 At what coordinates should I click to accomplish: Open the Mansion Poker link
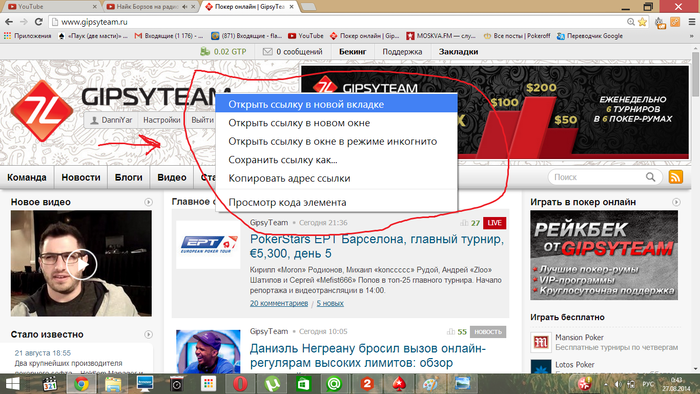coord(579,337)
